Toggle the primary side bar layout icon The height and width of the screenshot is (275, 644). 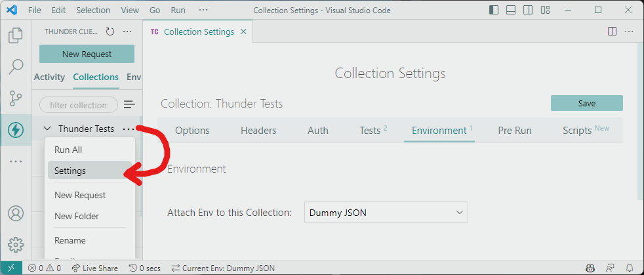pyautogui.click(x=494, y=10)
